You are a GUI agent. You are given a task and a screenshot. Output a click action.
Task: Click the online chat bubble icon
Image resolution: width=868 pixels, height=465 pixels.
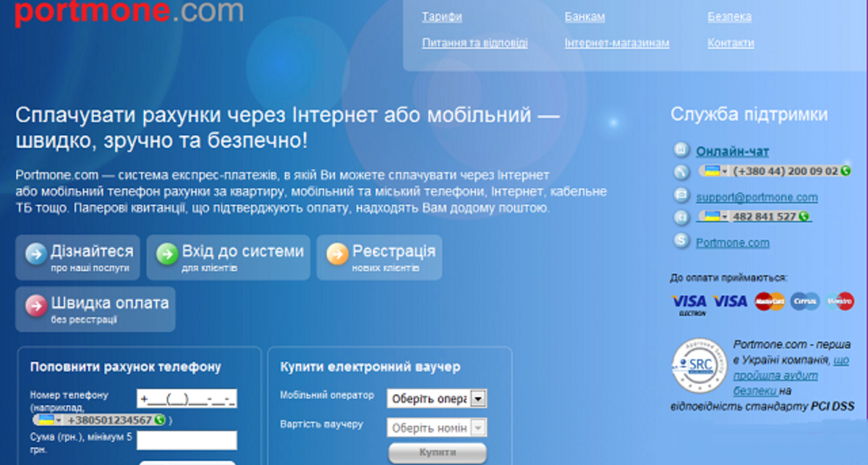(x=681, y=149)
